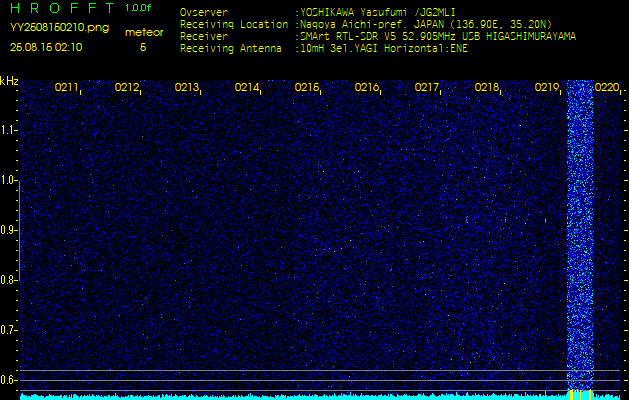The image size is (629, 400).
Task: Click the 0217 time marker
Action: point(427,87)
